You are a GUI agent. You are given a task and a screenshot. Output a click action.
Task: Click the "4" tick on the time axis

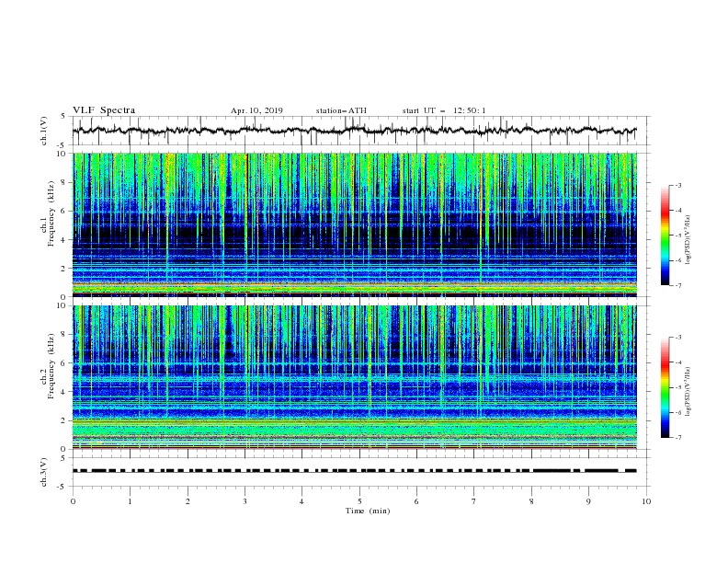pos(301,501)
